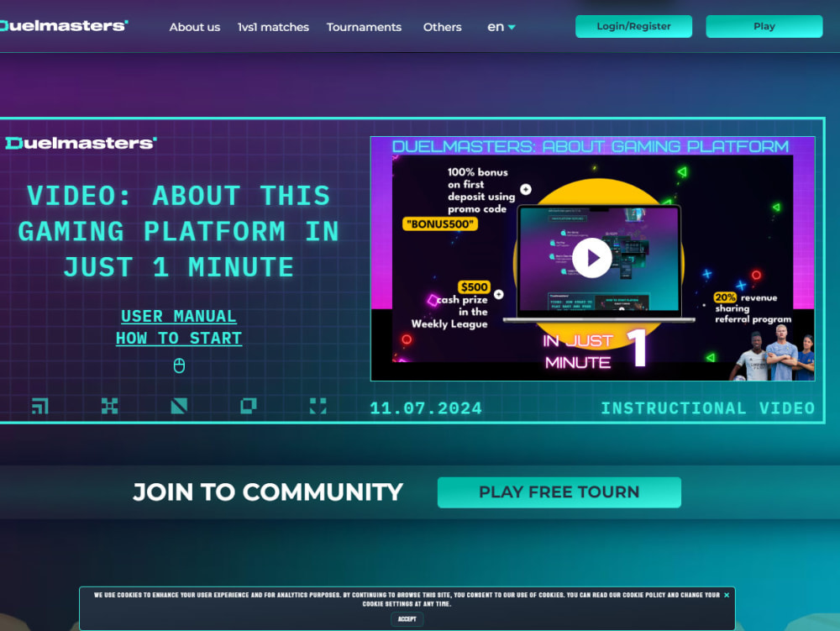Click the JOIN TO COMMUNITY heading
Image resolution: width=840 pixels, height=631 pixels.
[x=268, y=492]
